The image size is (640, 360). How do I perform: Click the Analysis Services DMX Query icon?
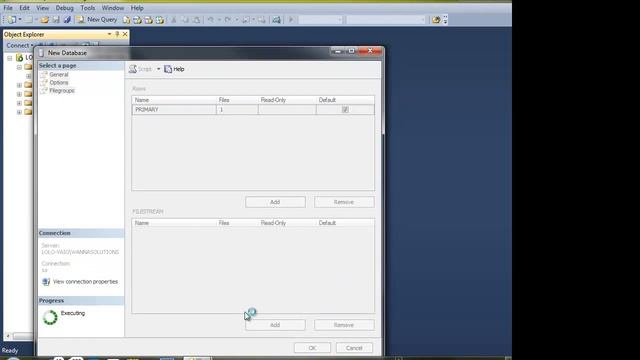pos(149,20)
